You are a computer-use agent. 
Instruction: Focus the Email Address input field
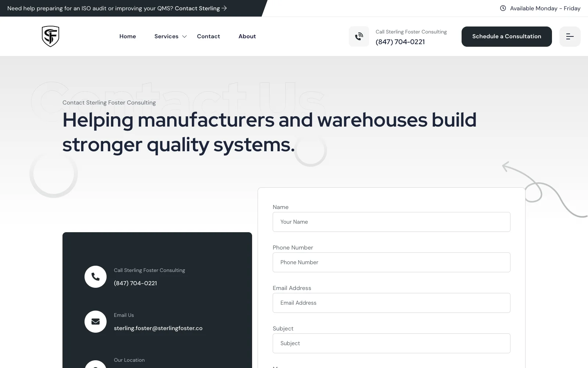(391, 303)
